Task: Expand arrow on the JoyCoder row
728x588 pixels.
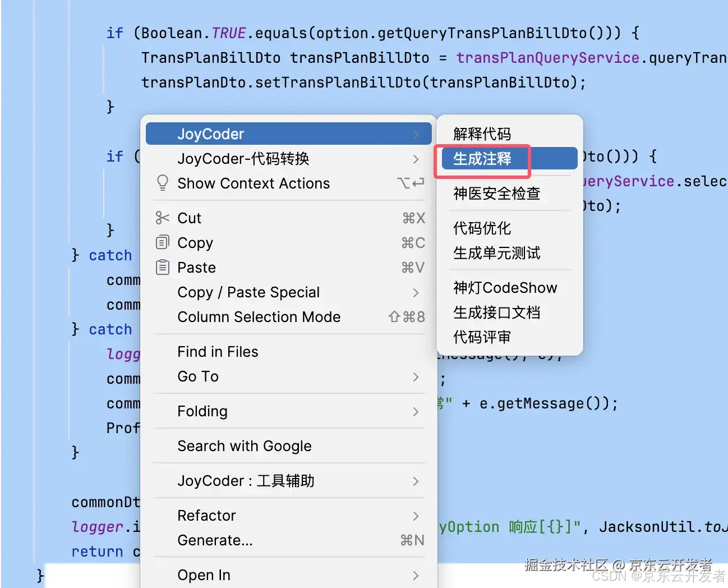Action: tap(416, 135)
